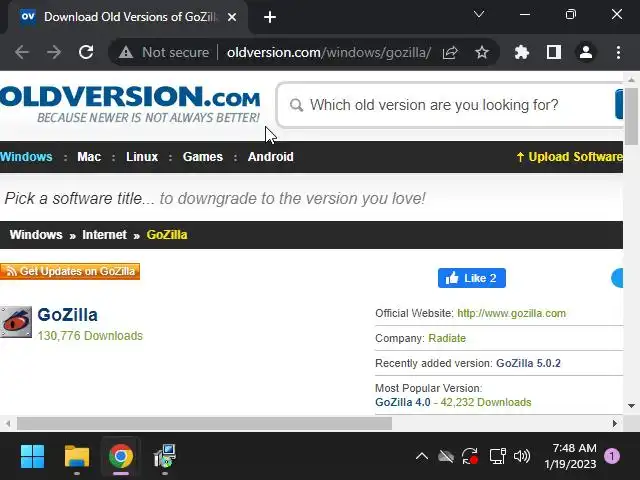Viewport: 640px width, 480px height.
Task: Open the Windows Start menu
Action: coord(32,456)
